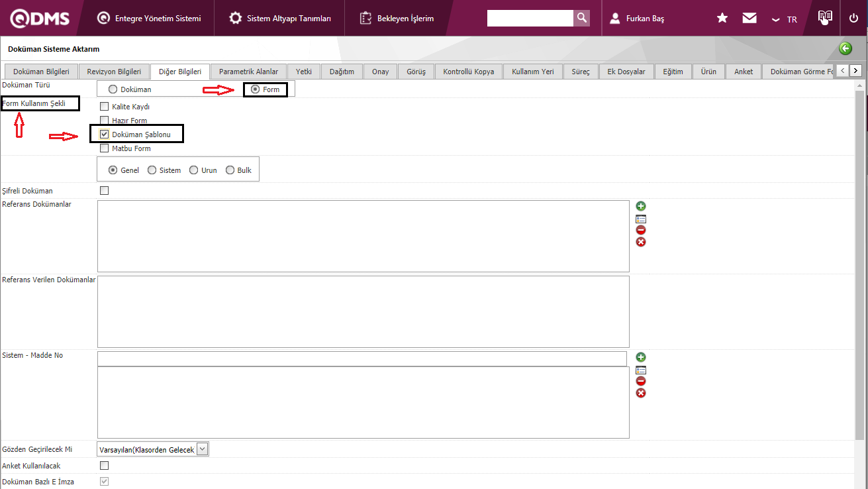Switch to the Anket tab

point(744,72)
